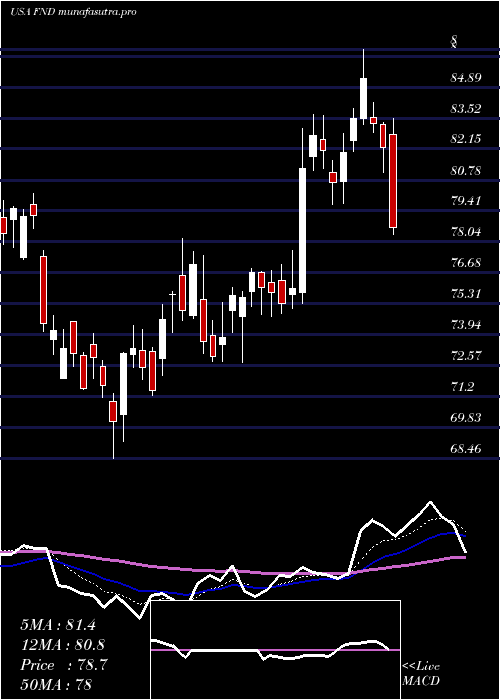Click the highest white candle near 84.89
Screen dimensions: 500x700
(x=363, y=98)
